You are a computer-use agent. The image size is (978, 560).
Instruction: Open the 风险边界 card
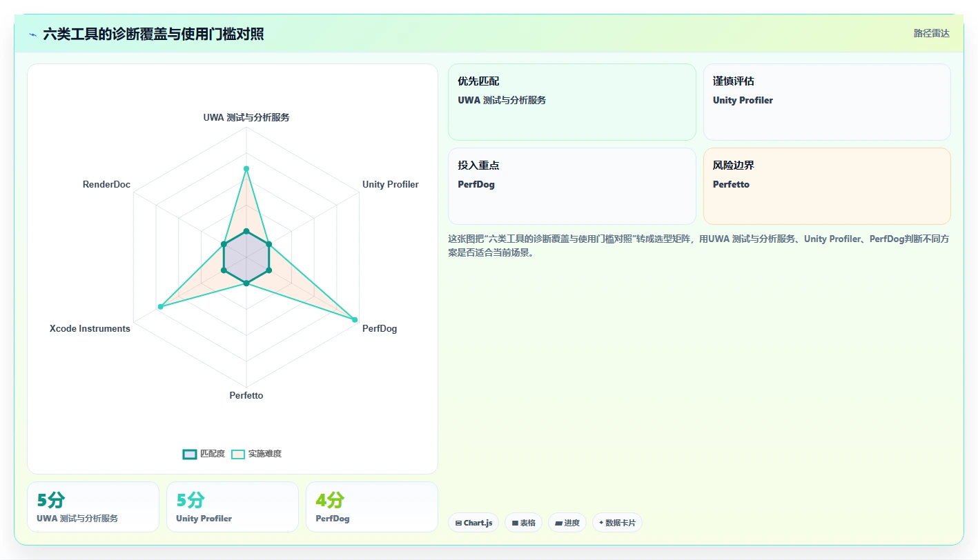pyautogui.click(x=827, y=186)
